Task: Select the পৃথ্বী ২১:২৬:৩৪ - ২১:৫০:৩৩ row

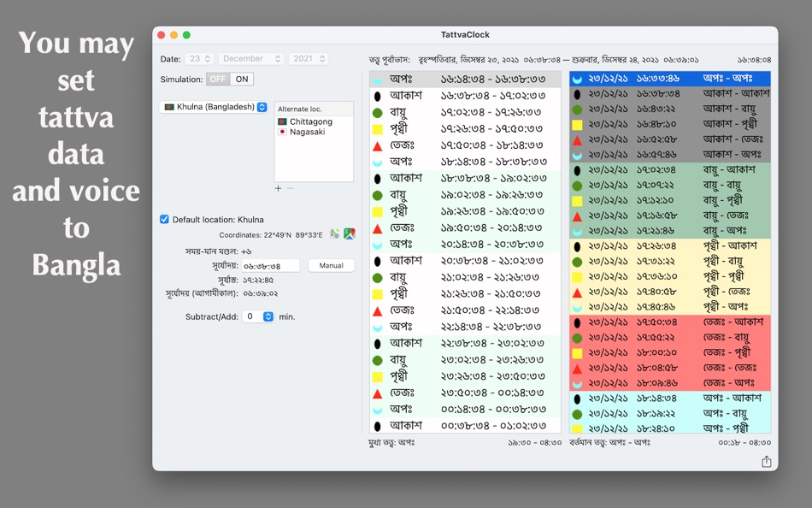Action: coord(465,294)
